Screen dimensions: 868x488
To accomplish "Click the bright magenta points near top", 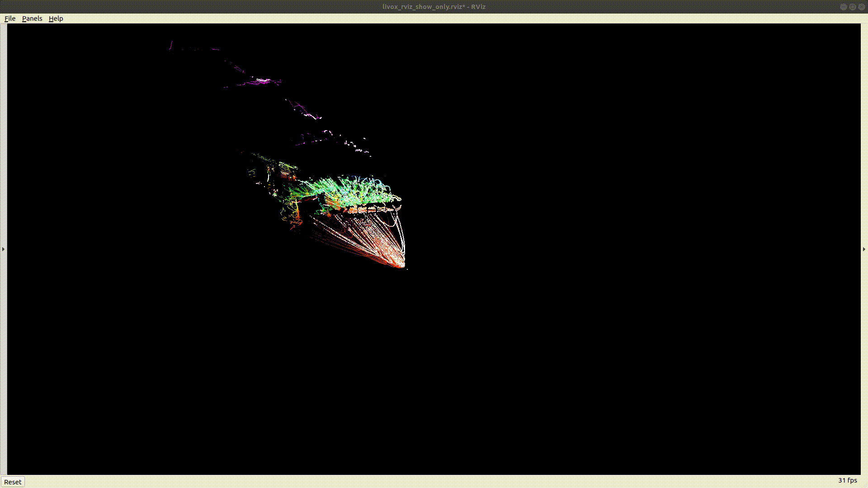I will 262,81.
